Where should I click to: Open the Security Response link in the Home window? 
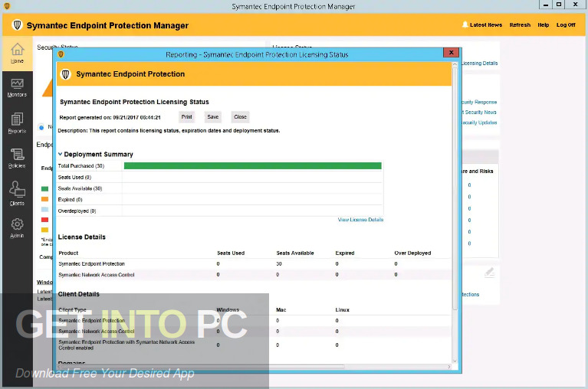479,102
